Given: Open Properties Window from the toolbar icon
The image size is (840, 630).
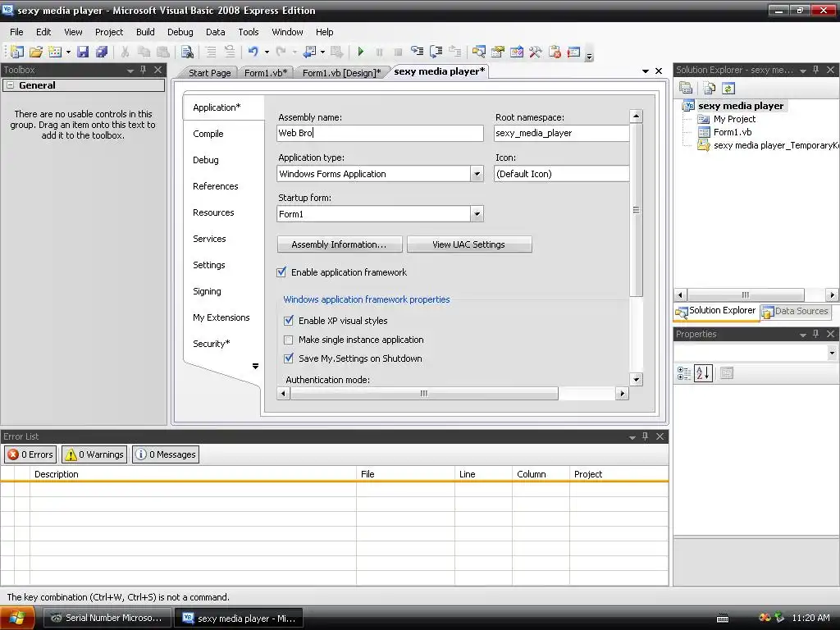Looking at the screenshot, I should pyautogui.click(x=498, y=52).
